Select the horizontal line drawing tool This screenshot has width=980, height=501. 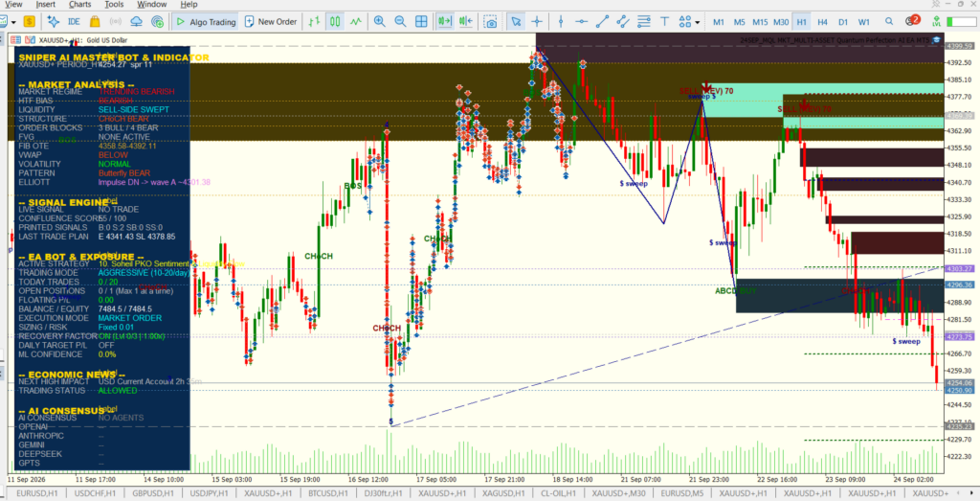581,22
